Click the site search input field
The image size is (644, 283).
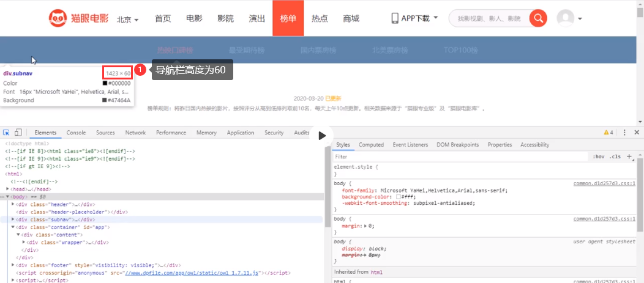pyautogui.click(x=489, y=18)
